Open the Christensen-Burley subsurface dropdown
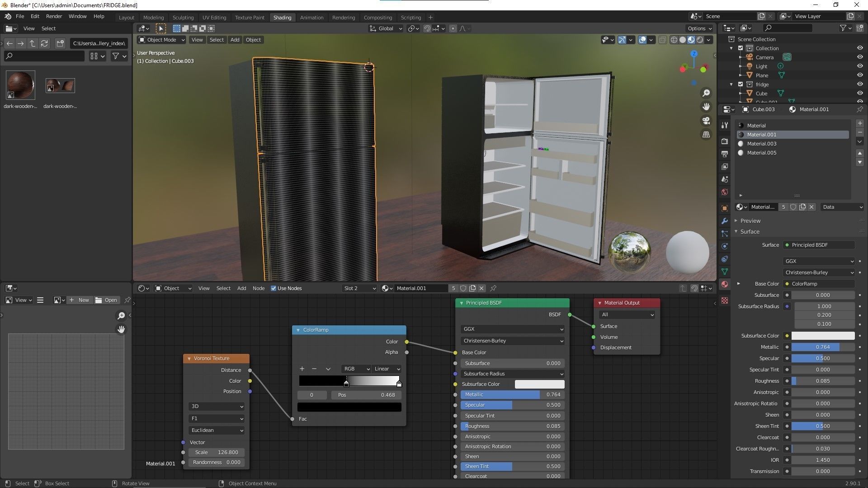 pos(512,341)
